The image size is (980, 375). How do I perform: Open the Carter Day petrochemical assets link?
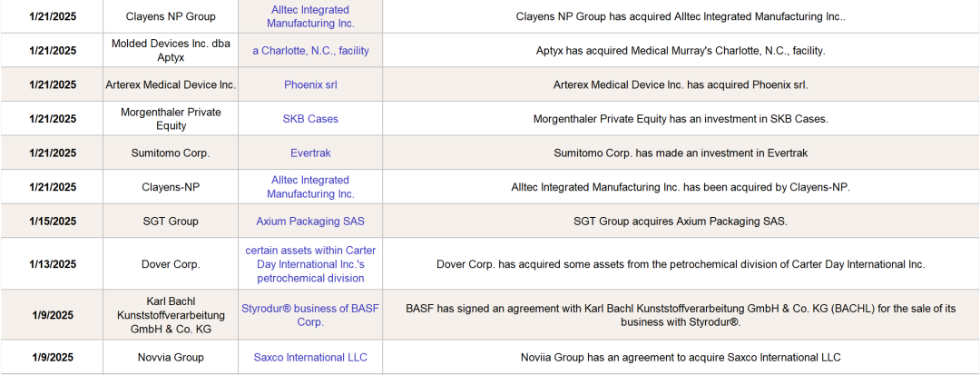310,264
